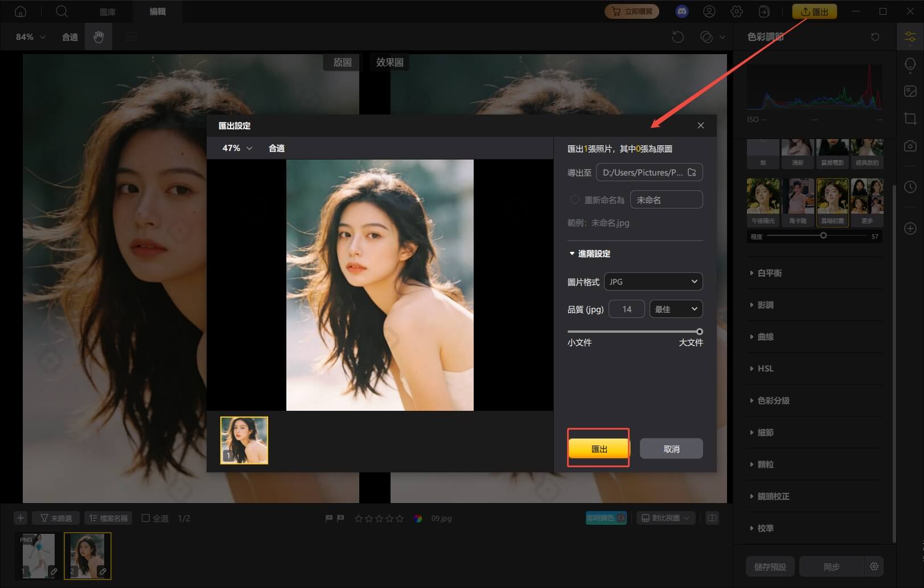The image size is (924, 588).
Task: Collapse the 進階設定 section
Action: [x=590, y=254]
